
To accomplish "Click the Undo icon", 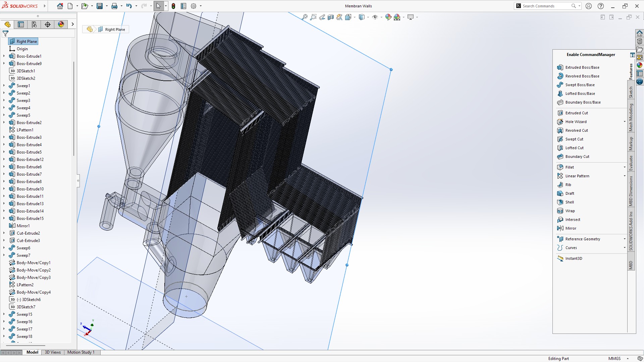I will [x=130, y=6].
